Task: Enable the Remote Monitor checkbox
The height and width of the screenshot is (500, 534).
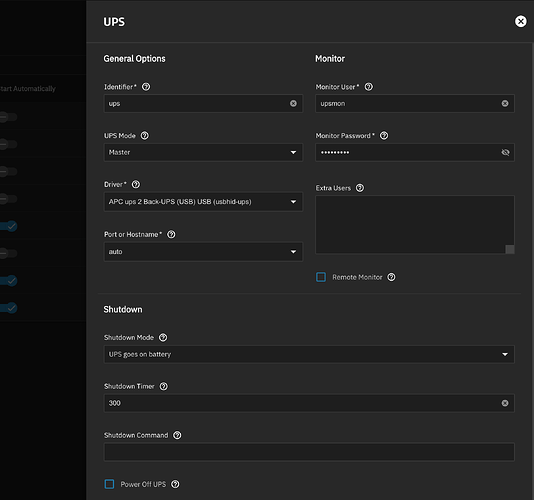Action: tap(321, 277)
